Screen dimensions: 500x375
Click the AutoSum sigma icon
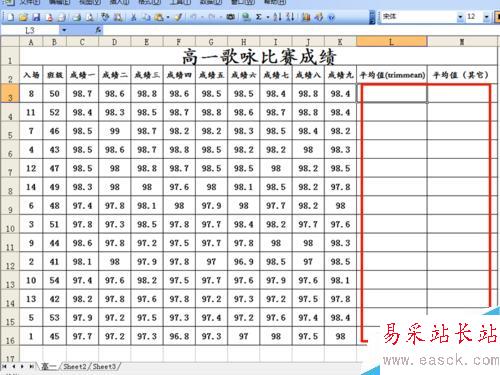(259, 17)
